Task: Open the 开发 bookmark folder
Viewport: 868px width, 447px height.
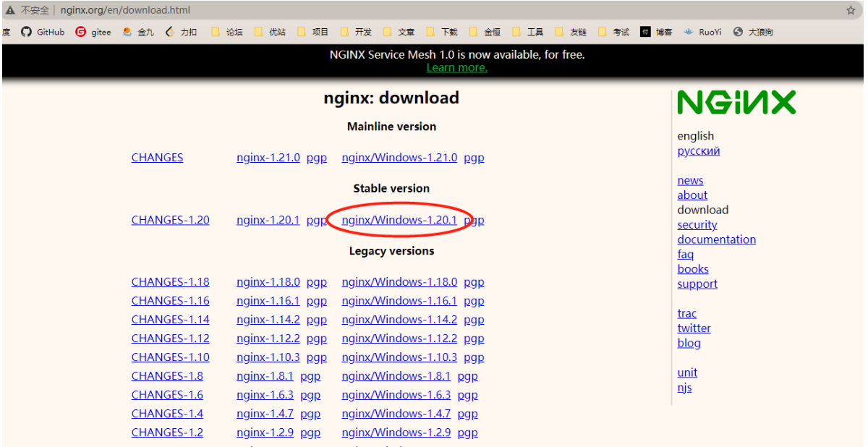Action: [x=356, y=32]
